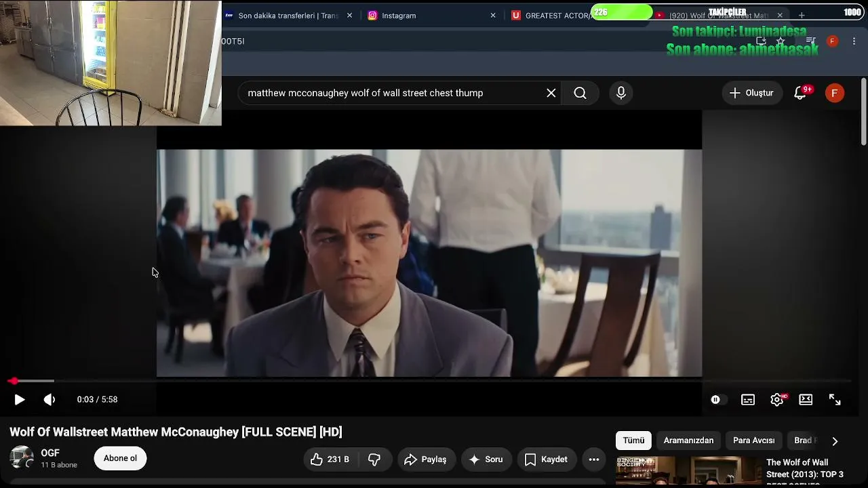Open the browser media controls icon
This screenshot has height=488, width=868.
[810, 41]
